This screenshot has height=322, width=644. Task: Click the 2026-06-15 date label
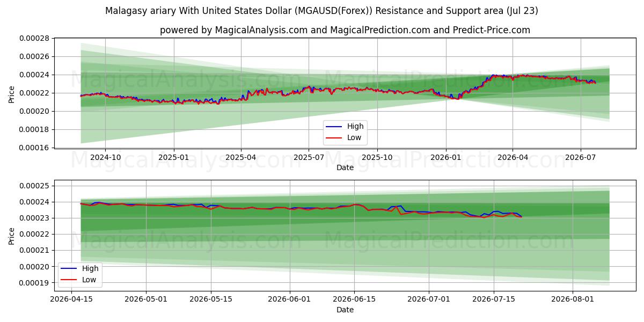(354, 299)
